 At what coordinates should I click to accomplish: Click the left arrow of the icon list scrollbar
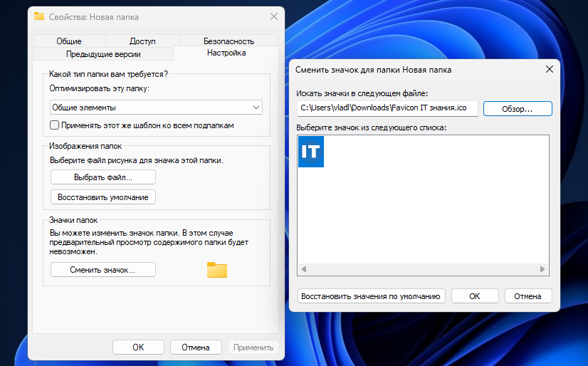coord(304,269)
